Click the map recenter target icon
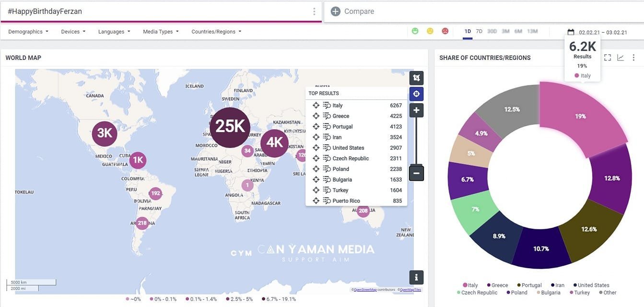This screenshot has width=644, height=307. (416, 94)
